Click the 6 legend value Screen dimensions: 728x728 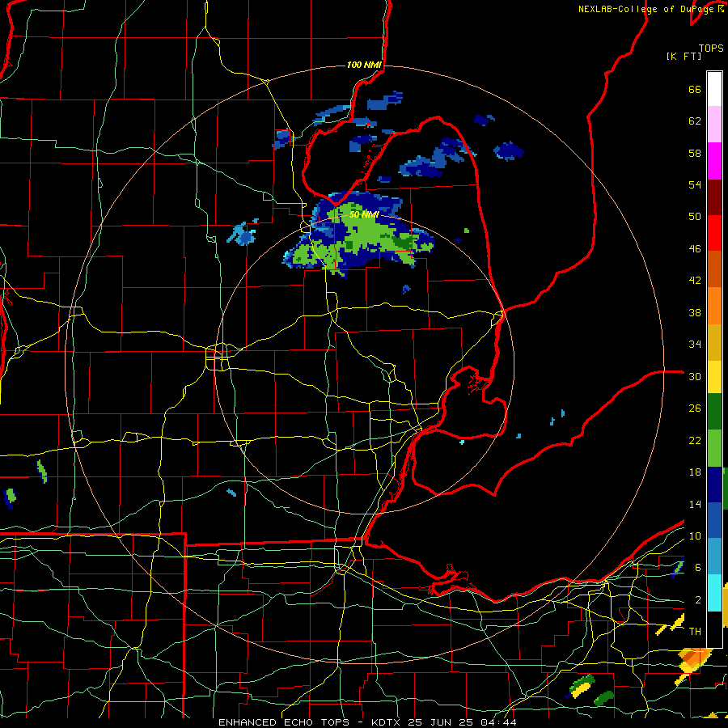pos(698,568)
